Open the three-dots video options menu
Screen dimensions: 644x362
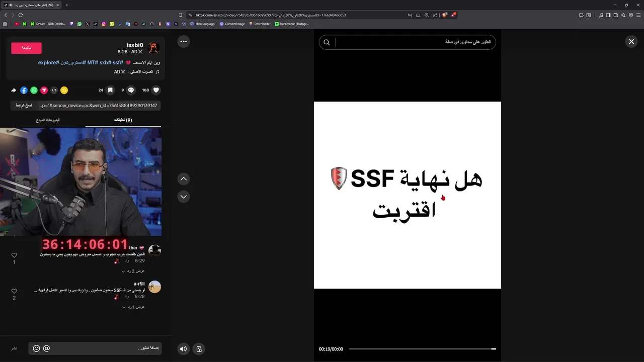click(x=184, y=42)
